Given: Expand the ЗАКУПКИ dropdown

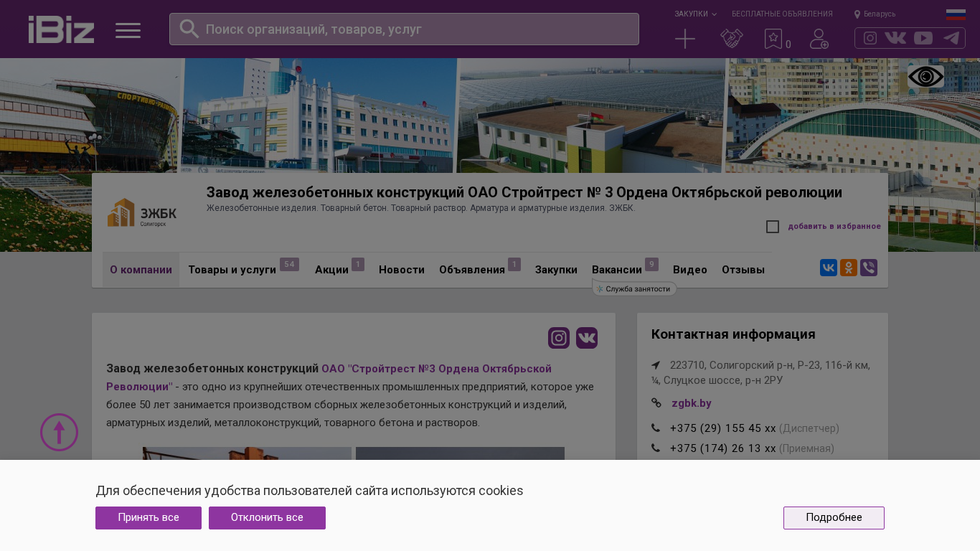Looking at the screenshot, I should 695,14.
